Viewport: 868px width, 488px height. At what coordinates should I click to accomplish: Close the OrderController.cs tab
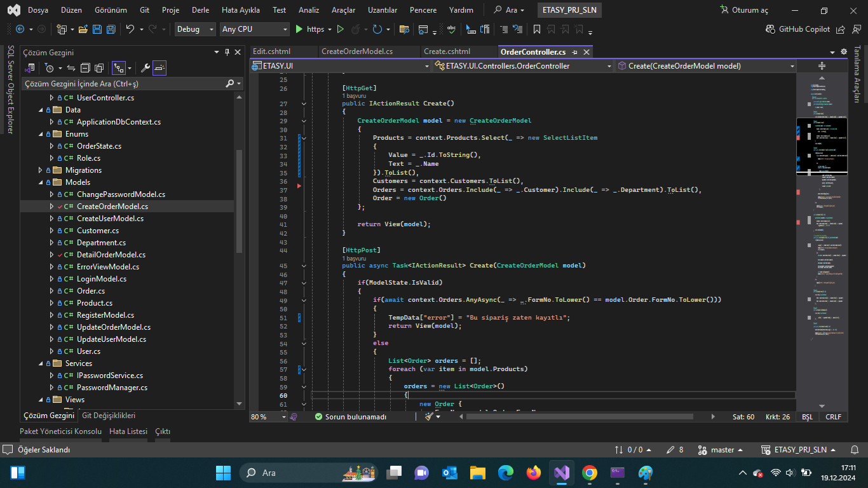[x=587, y=52]
